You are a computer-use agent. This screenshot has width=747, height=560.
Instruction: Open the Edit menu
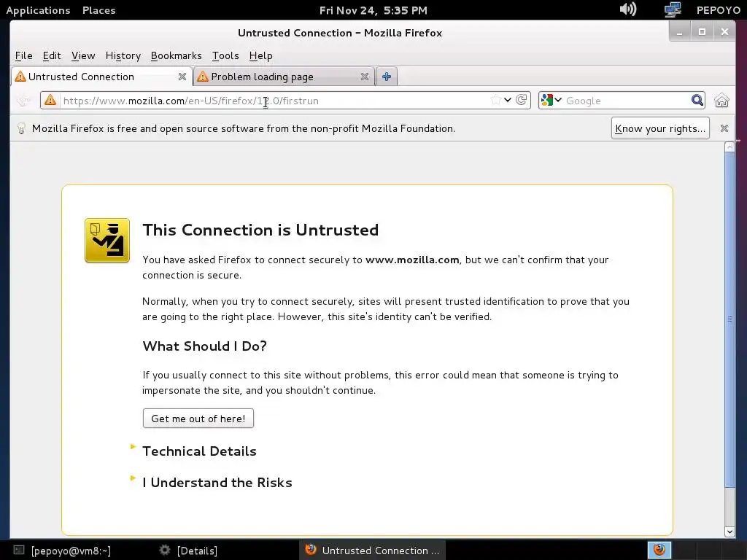pos(52,55)
